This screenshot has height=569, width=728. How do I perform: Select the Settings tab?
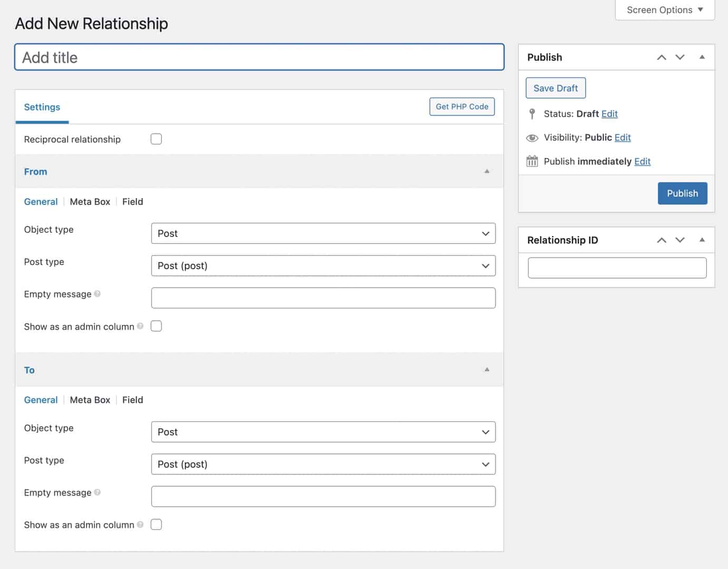(42, 107)
